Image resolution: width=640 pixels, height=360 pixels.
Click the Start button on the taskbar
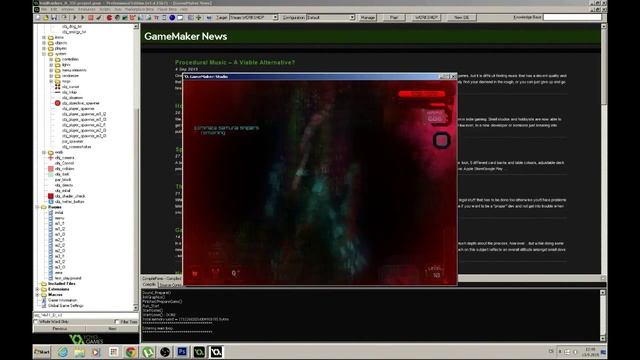coord(42,352)
